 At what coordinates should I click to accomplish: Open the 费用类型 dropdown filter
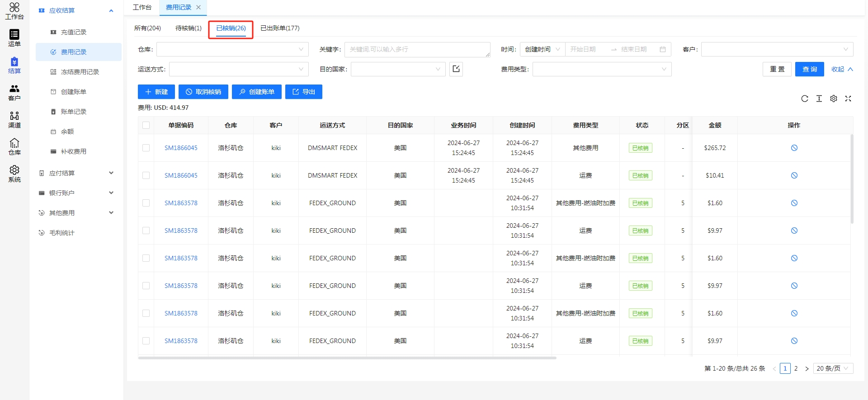click(602, 69)
